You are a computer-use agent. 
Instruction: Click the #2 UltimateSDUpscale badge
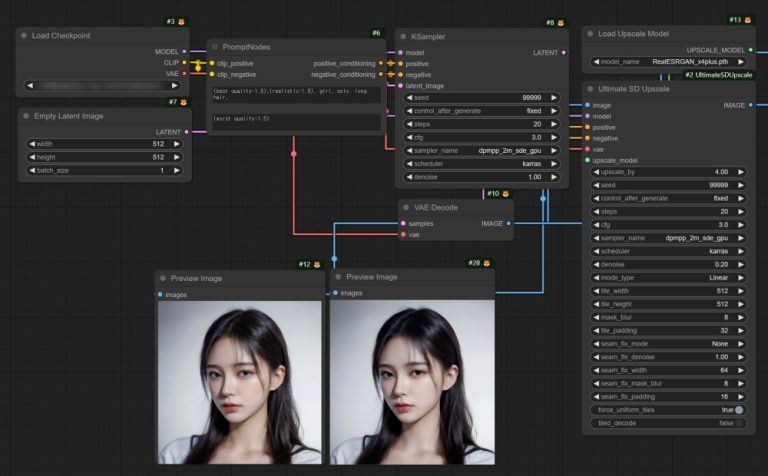719,75
